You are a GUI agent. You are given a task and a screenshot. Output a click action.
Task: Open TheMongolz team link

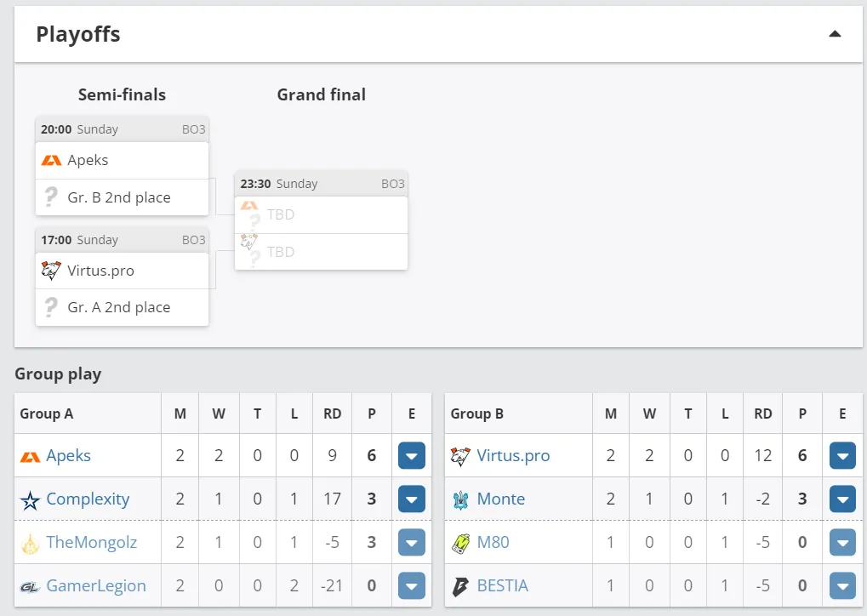pyautogui.click(x=92, y=543)
